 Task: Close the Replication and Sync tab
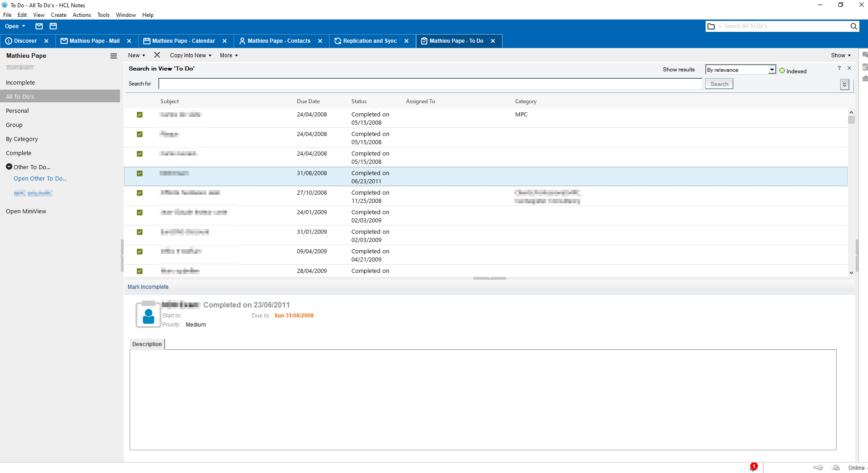406,41
